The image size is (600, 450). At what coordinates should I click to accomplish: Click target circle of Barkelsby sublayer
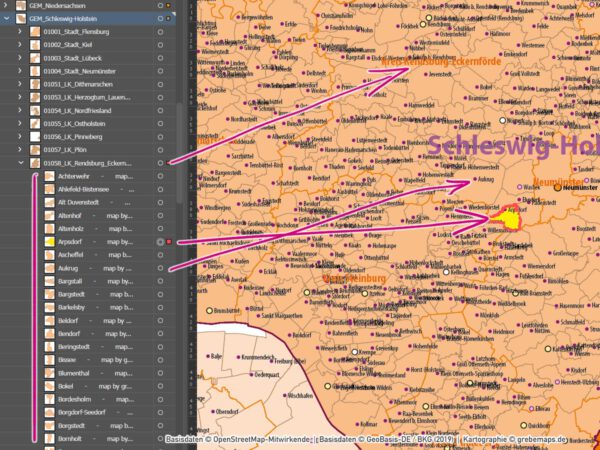click(160, 307)
